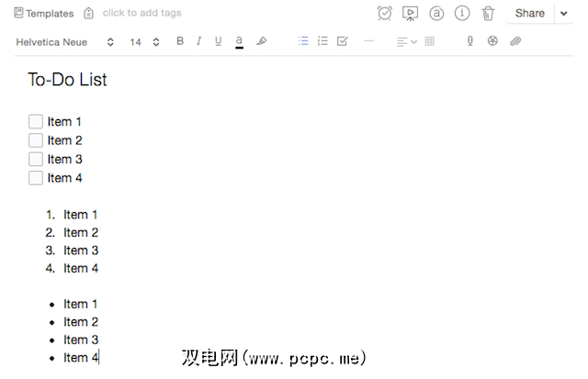Add tags in the tags field
This screenshot has width=588, height=379.
[x=142, y=13]
